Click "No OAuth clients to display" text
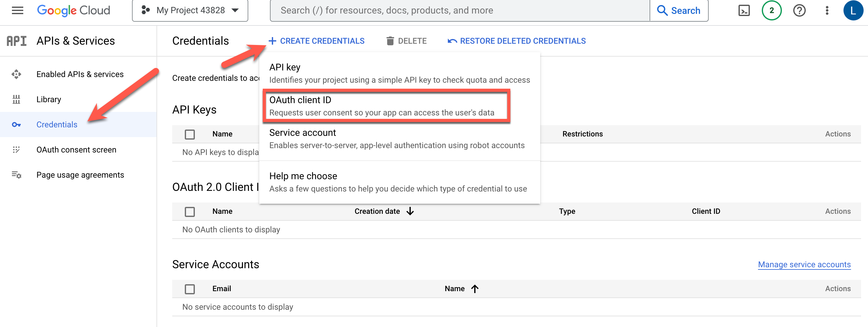The width and height of the screenshot is (868, 327). [x=231, y=230]
